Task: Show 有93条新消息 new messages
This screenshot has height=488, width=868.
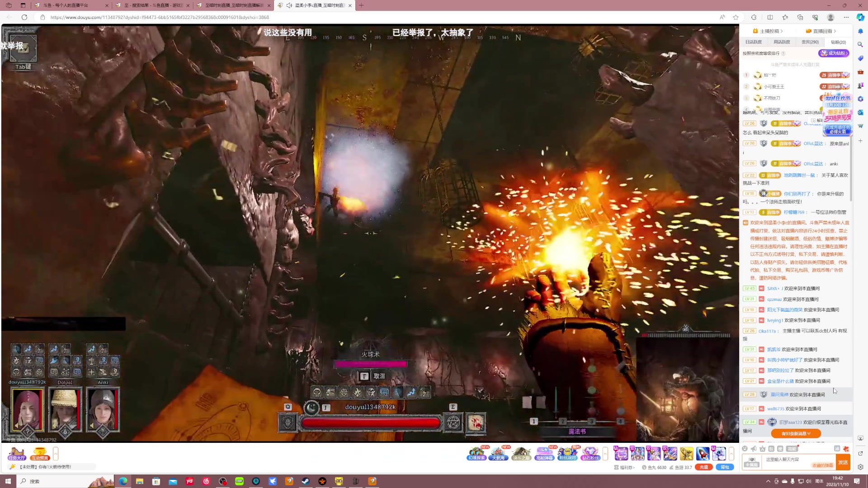Action: [796, 433]
